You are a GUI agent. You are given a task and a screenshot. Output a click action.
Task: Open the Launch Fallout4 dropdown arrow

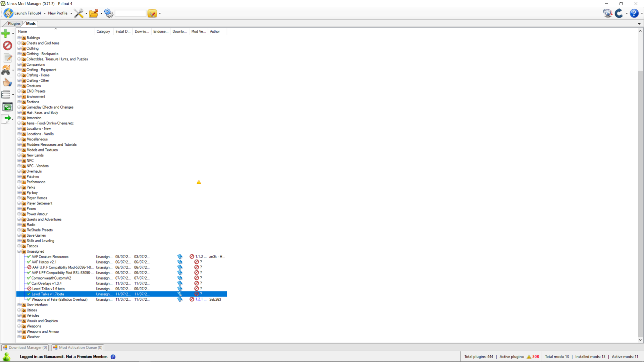(45, 13)
